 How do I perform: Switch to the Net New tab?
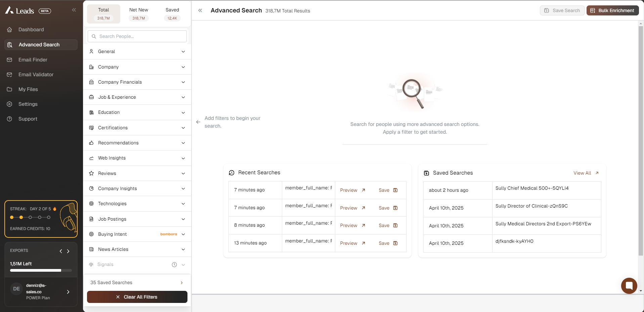pyautogui.click(x=138, y=14)
